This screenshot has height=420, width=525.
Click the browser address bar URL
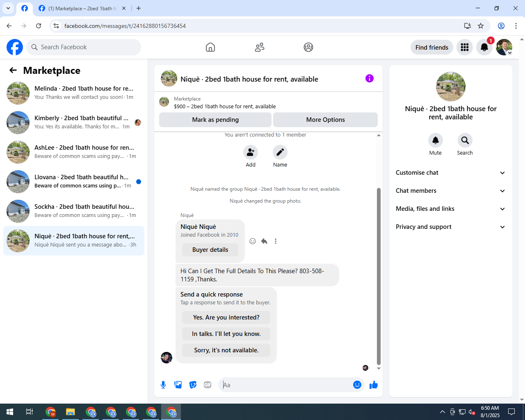[x=125, y=26]
